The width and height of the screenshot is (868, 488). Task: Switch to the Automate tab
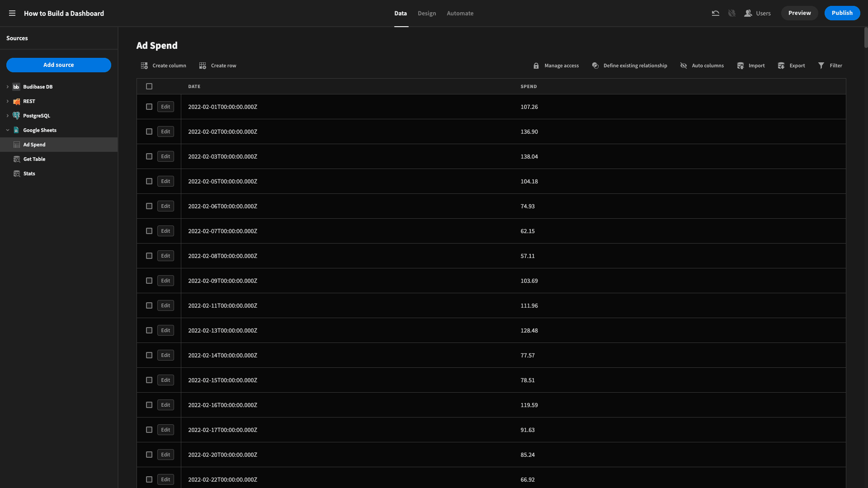(460, 13)
